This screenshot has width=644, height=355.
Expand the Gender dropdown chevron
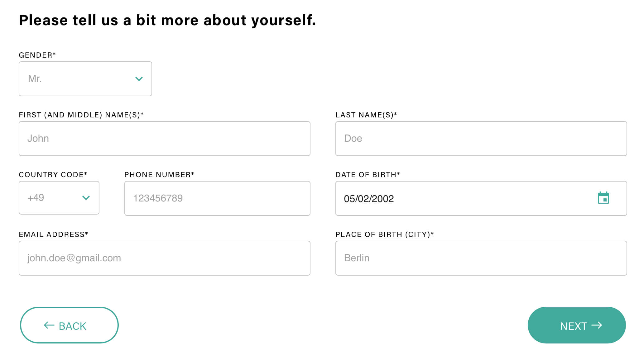139,79
